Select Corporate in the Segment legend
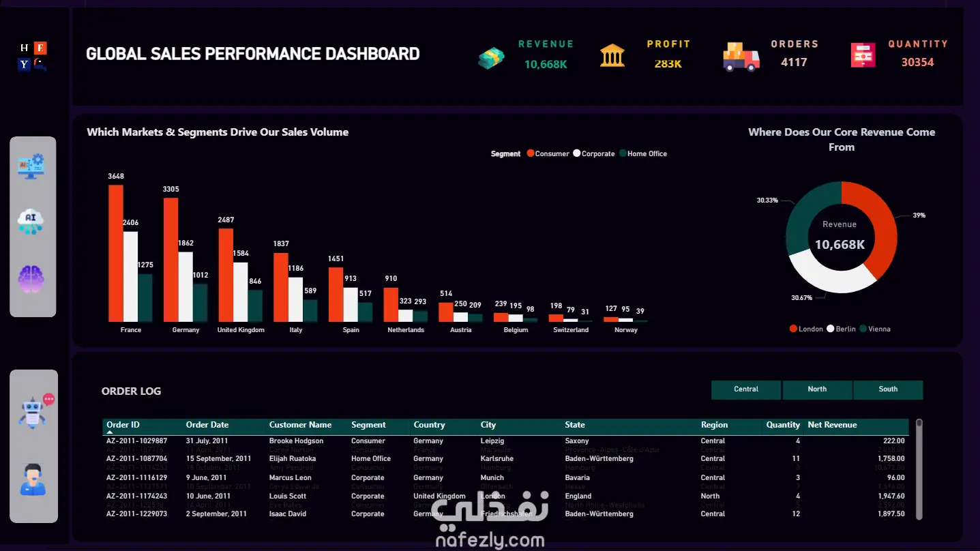 (x=594, y=154)
